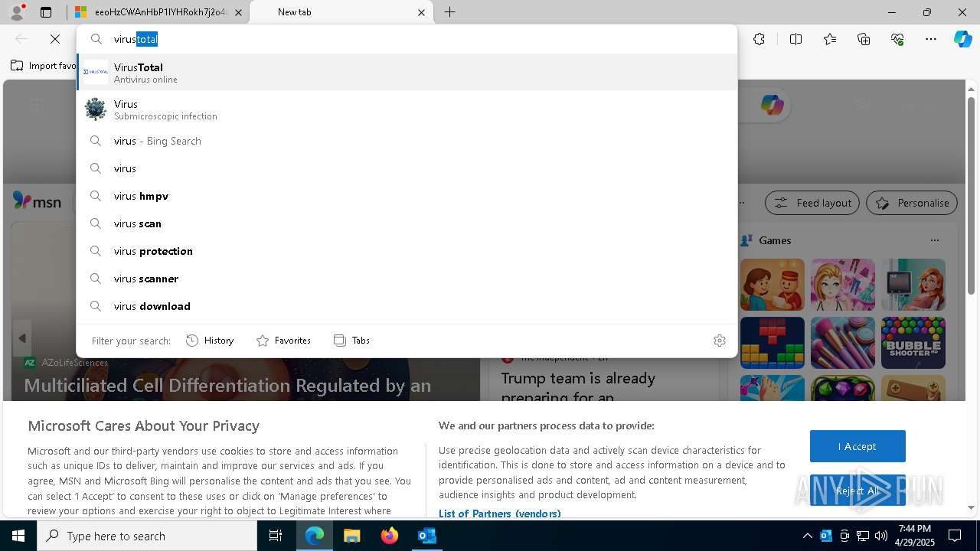
Task: Open the Copilot icon on page
Action: (x=772, y=106)
